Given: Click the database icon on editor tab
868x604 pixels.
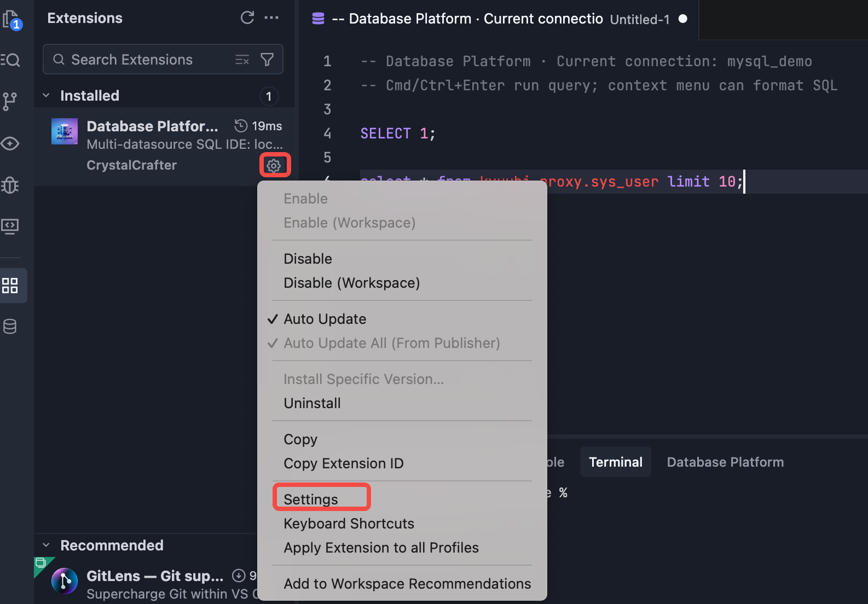Looking at the screenshot, I should [318, 19].
